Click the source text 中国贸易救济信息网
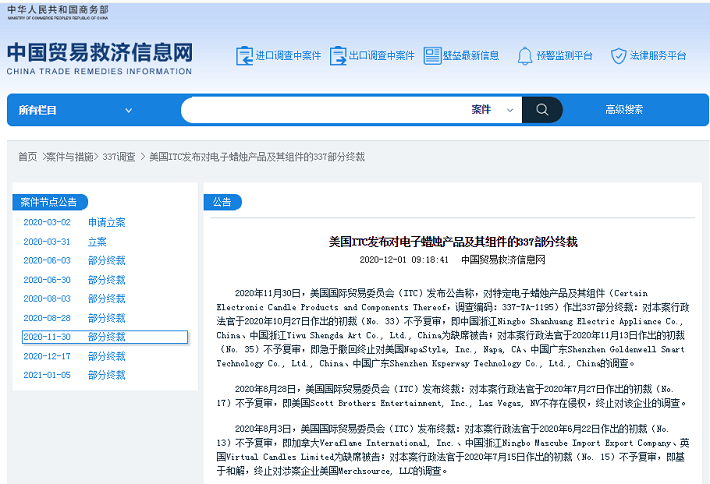Screen dimensions: 710x484 click(503, 260)
